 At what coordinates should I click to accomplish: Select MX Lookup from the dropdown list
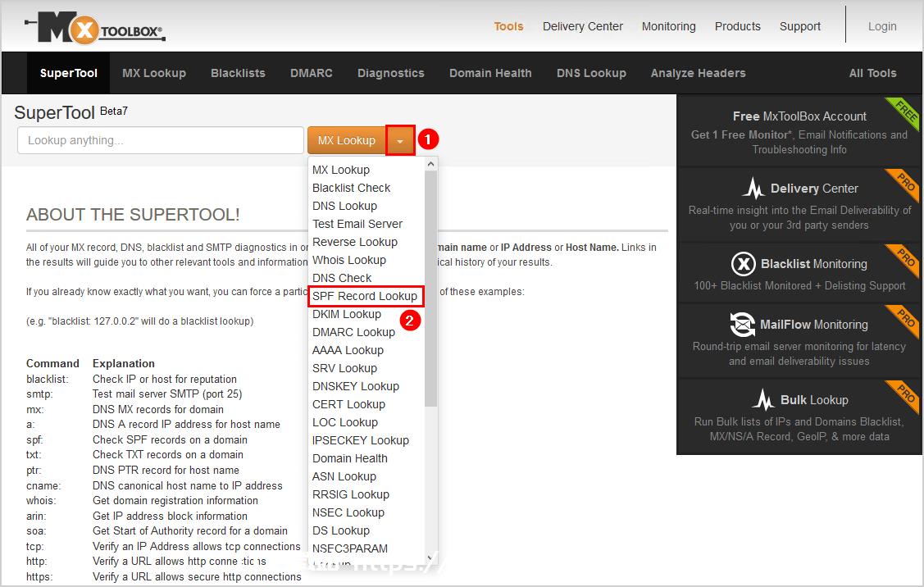pos(341,170)
